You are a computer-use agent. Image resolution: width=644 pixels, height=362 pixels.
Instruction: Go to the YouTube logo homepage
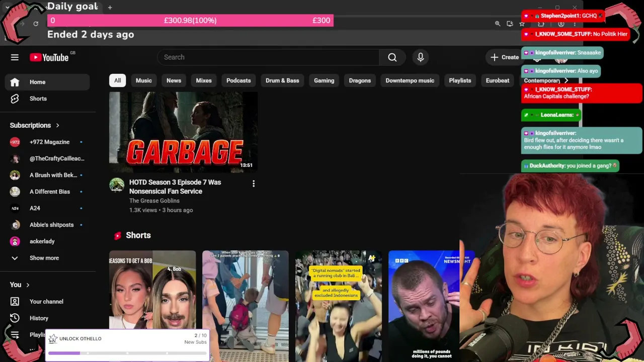49,57
